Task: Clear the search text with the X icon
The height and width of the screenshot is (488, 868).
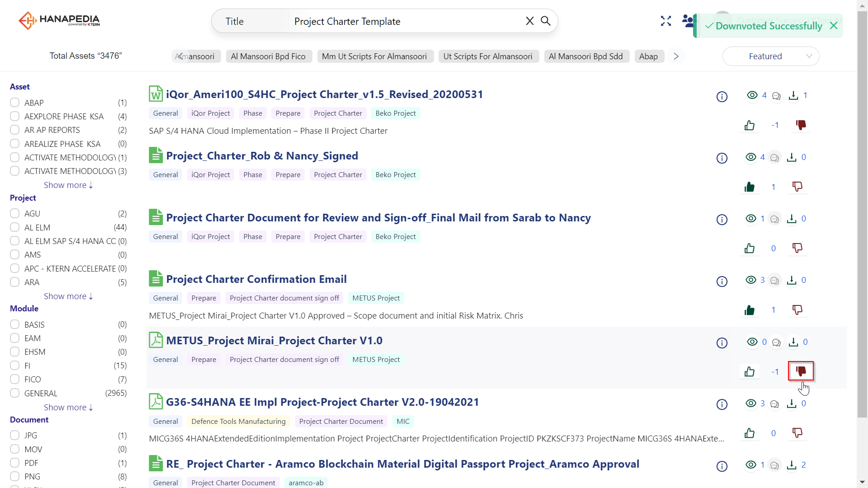Action: click(530, 21)
